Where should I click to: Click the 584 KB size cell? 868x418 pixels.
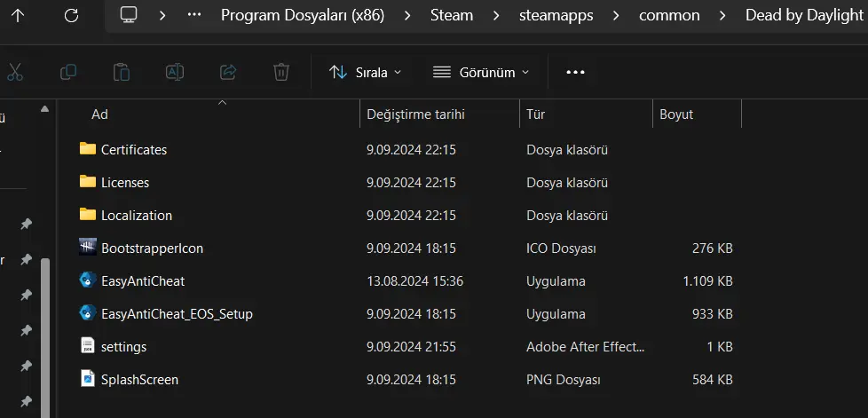point(713,380)
